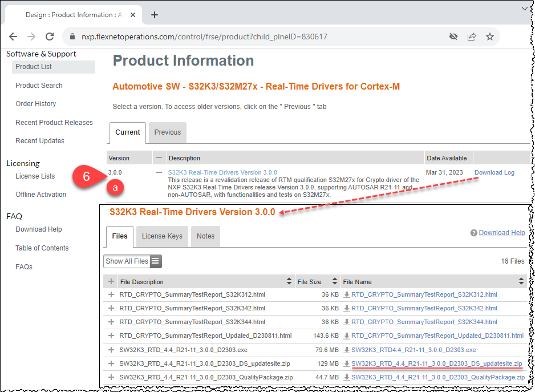535x392 pixels.
Task: Sort by File Size column arrows
Action: [x=335, y=282]
